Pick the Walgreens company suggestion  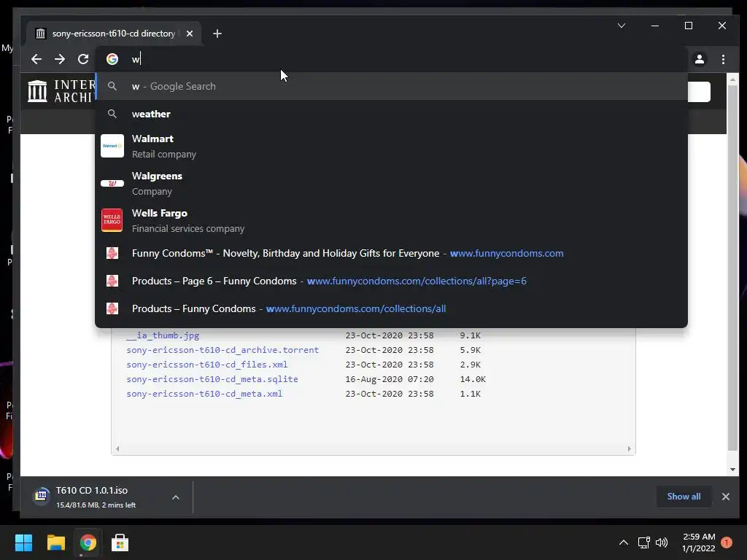point(392,183)
